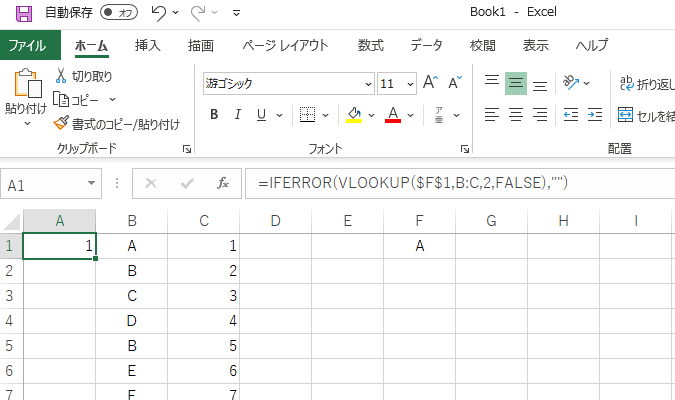Open the ヘルプ (Help) tab
Screen dimensions: 675x400
coord(592,45)
